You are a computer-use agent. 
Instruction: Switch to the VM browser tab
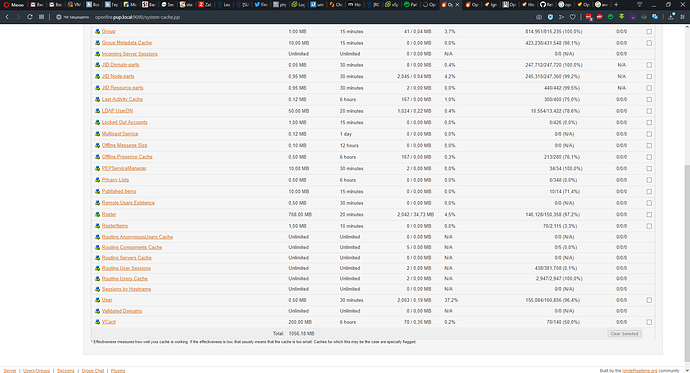point(74,5)
